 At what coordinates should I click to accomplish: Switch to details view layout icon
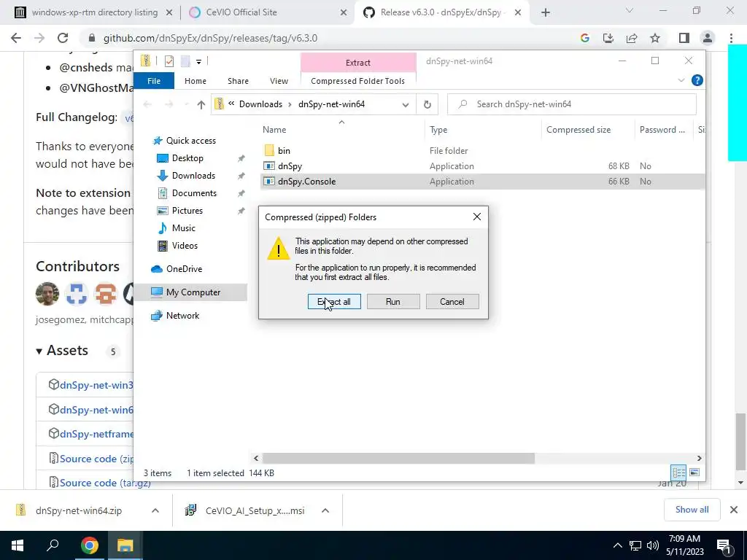(679, 472)
